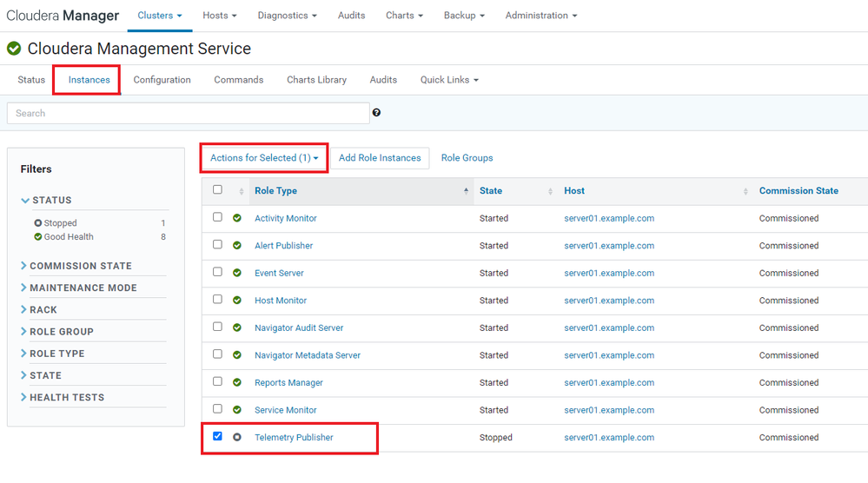Open Actions for Selected (1) dropdown
Viewport: 868px width, 483px height.
point(264,158)
